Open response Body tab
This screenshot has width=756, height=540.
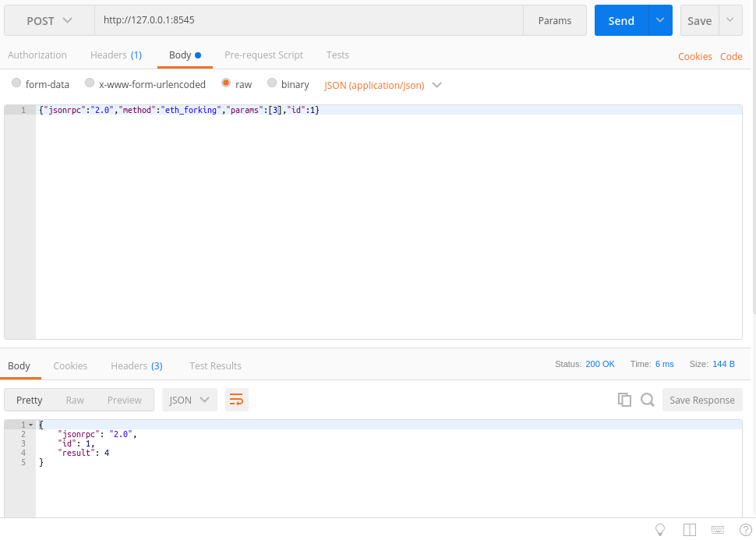19,366
